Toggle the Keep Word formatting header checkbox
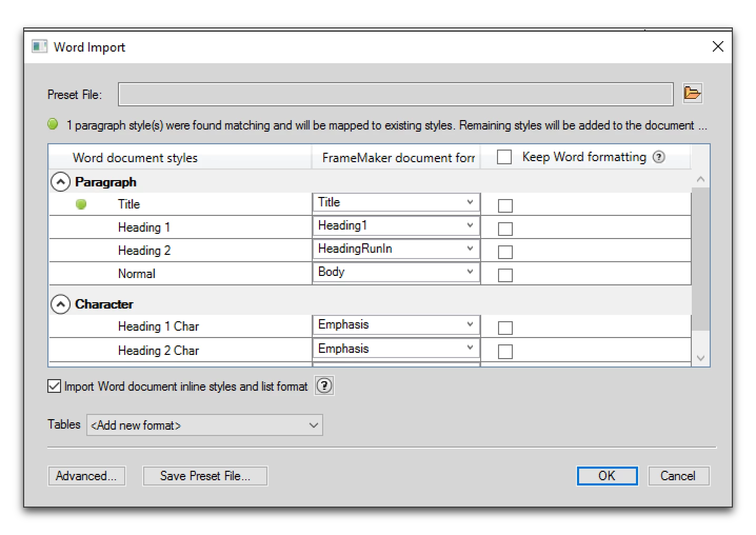Viewport: 756px width, 535px height. (504, 157)
